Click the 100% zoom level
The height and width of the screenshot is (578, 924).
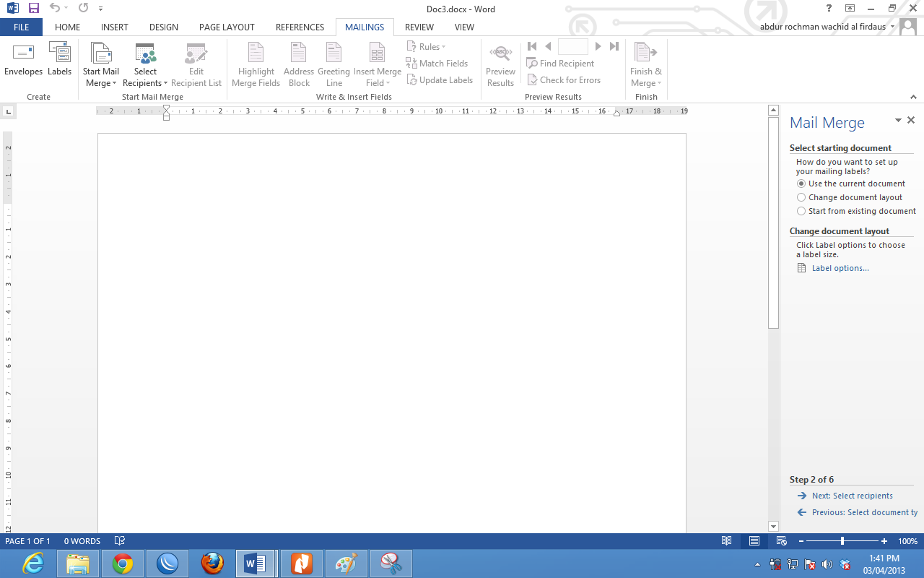[x=907, y=541]
